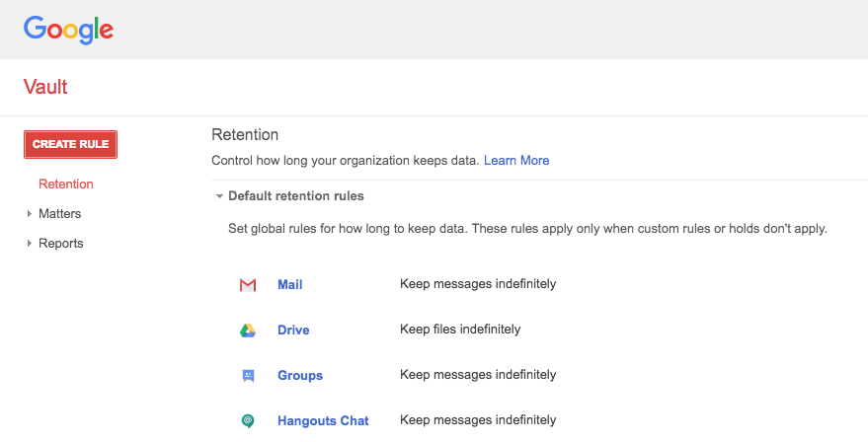Open the Groups retention rule link
This screenshot has height=442, width=868.
(x=300, y=375)
